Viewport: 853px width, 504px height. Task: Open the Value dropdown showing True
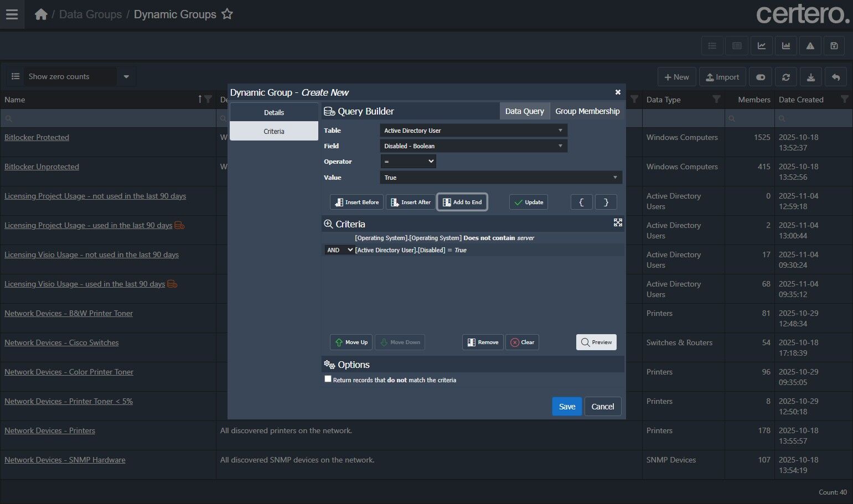501,178
